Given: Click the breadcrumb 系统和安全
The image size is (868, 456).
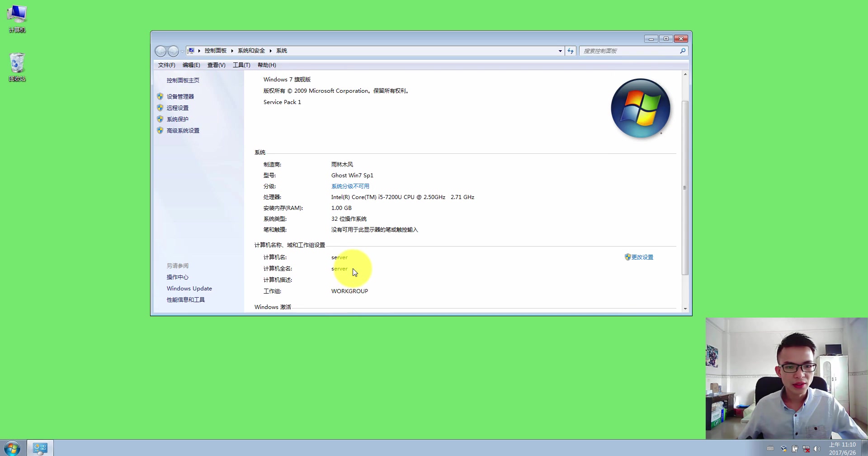Looking at the screenshot, I should 251,51.
